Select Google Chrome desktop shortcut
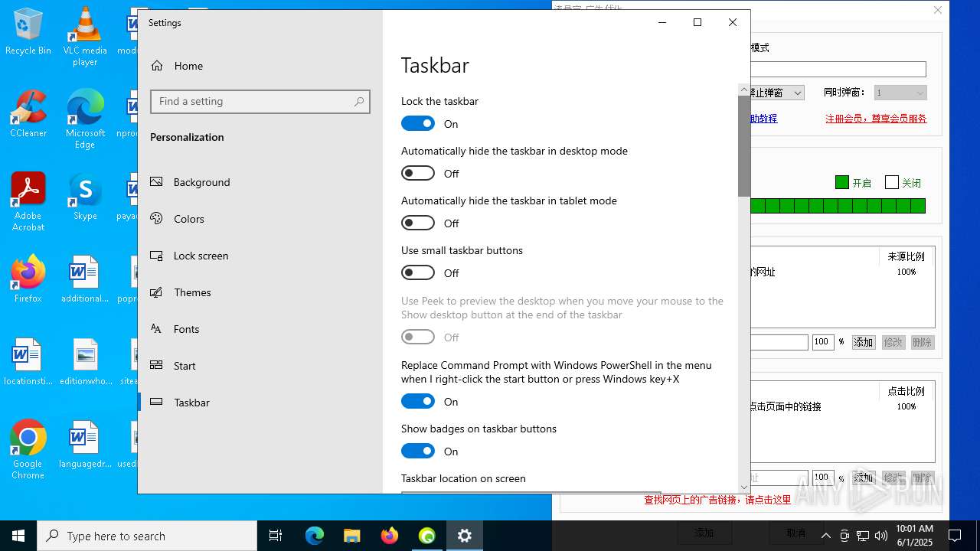Image resolution: width=980 pixels, height=551 pixels. [28, 449]
